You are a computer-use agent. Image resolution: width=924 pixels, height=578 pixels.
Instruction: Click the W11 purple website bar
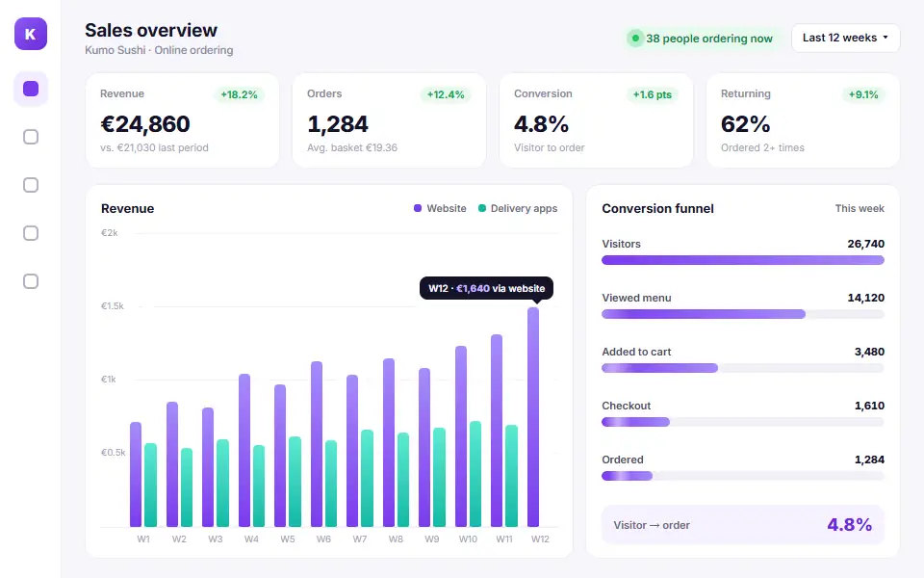pos(497,431)
